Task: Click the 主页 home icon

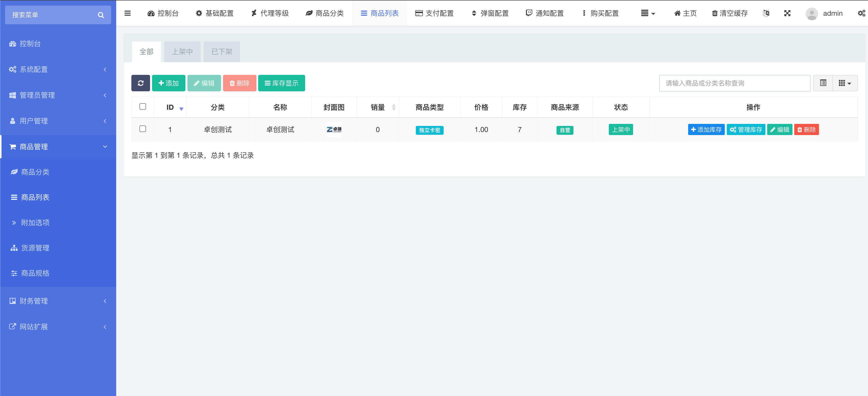Action: tap(677, 13)
